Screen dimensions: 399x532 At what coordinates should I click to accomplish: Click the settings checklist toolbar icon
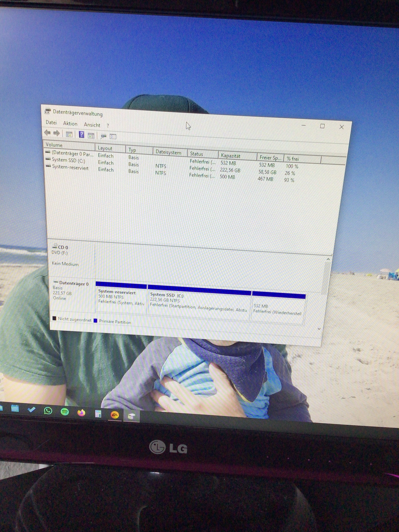pos(113,137)
